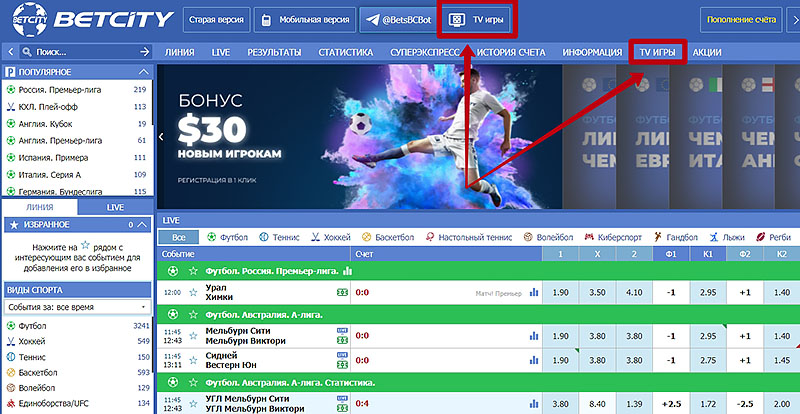The image size is (800, 414).
Task: Open События за: все время dropdown
Action: click(x=78, y=307)
